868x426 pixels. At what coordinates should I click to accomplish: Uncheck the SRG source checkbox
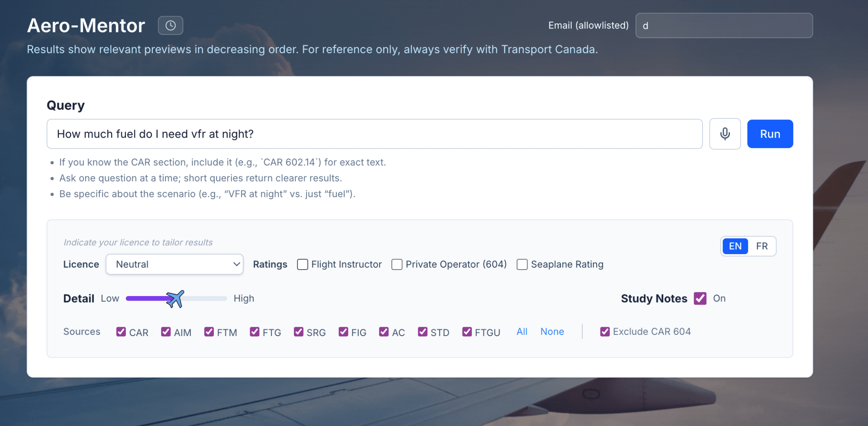pyautogui.click(x=299, y=332)
